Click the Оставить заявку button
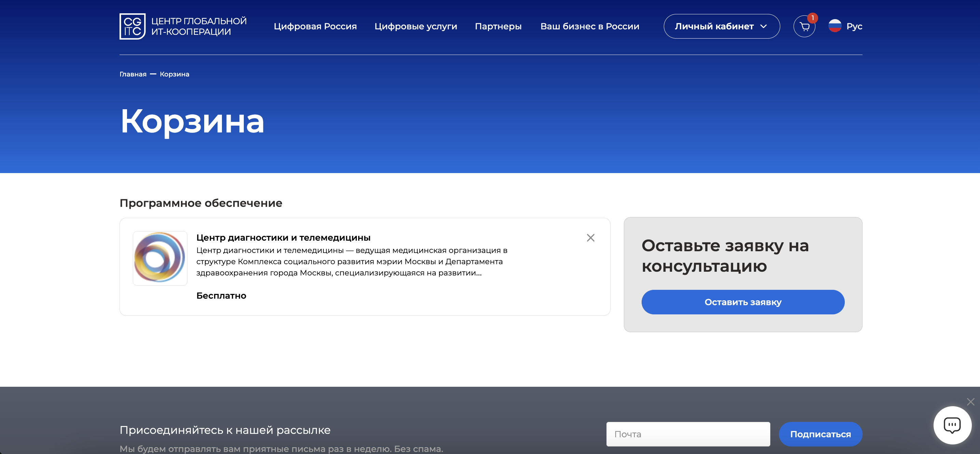The height and width of the screenshot is (454, 980). pos(743,302)
